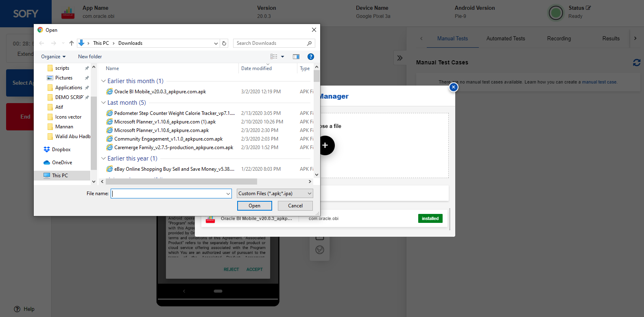The width and height of the screenshot is (644, 317).
Task: Open the Organize dropdown menu
Action: (x=53, y=57)
